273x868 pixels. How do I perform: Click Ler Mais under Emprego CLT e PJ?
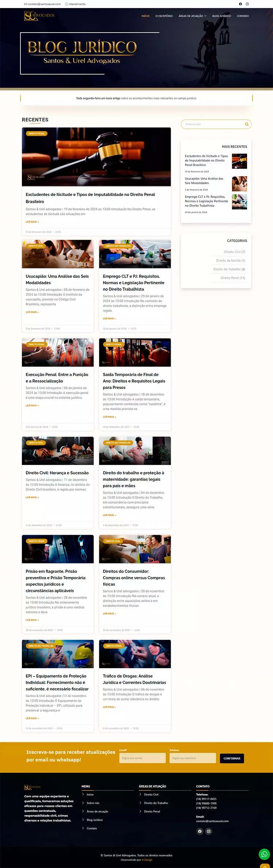109,318
